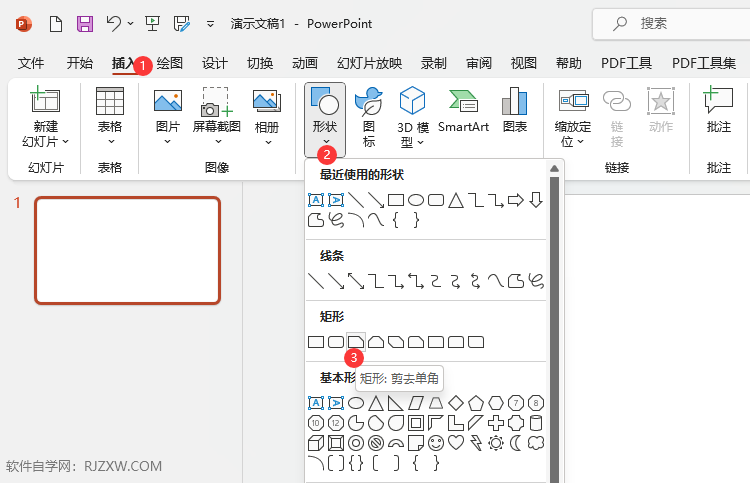The height and width of the screenshot is (483, 750).
Task: Choose the sun shape
Action: (x=496, y=443)
